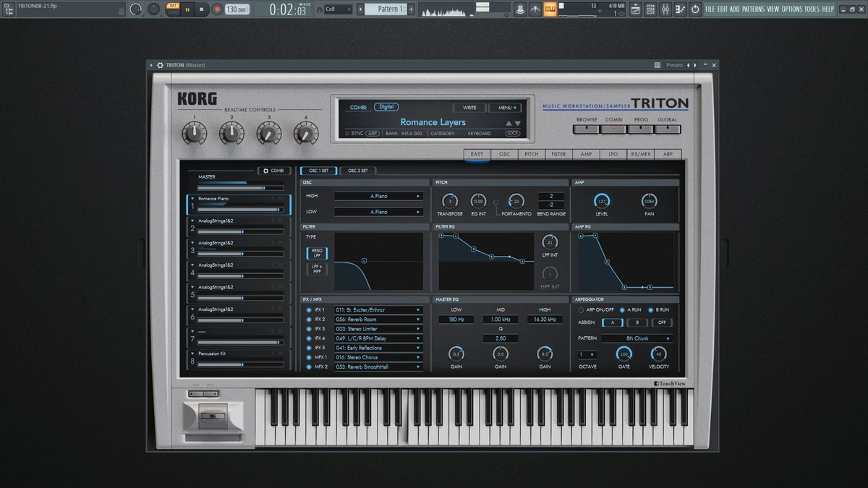
Task: Click the PROG hardware button
Action: [640, 129]
